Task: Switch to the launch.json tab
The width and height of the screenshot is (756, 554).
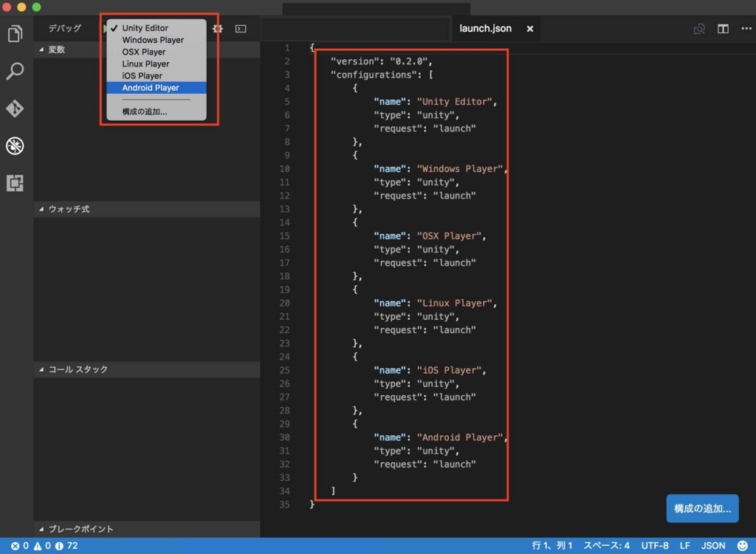Action: [485, 29]
